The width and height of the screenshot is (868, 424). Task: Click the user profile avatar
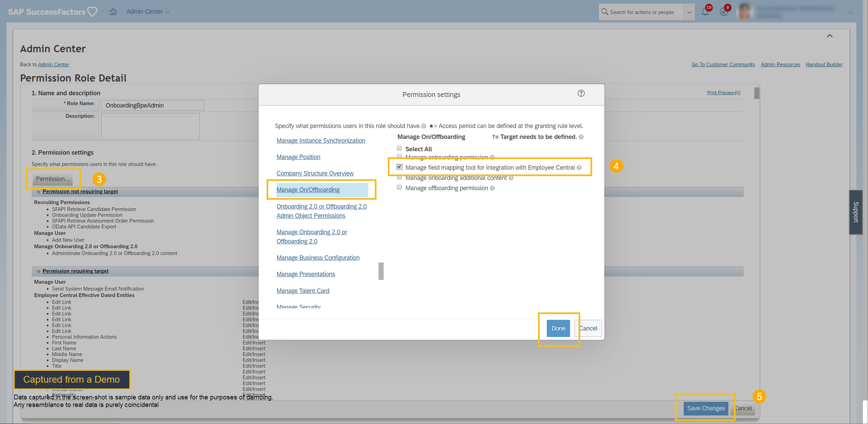(x=744, y=12)
